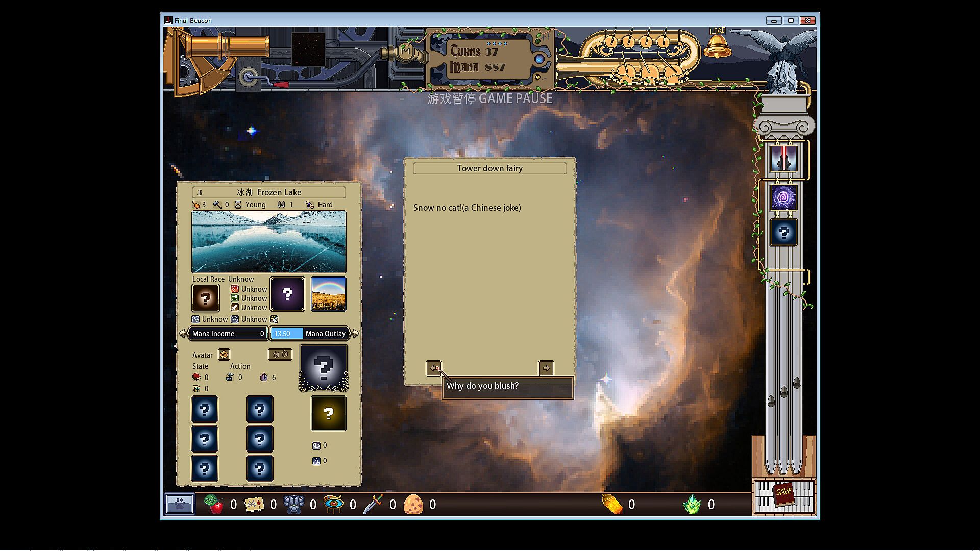Screen dimensions: 980x551
Task: Click the SAVE book icon
Action: click(783, 493)
